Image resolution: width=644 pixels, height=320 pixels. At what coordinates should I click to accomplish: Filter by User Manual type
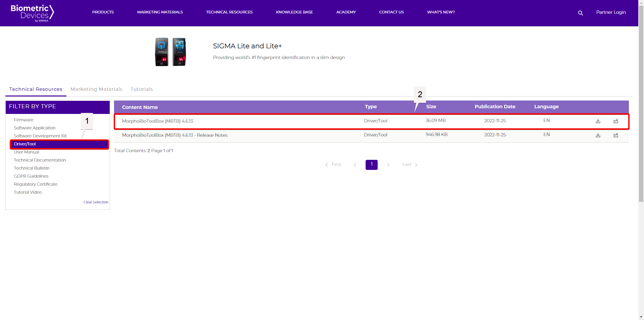pos(26,152)
